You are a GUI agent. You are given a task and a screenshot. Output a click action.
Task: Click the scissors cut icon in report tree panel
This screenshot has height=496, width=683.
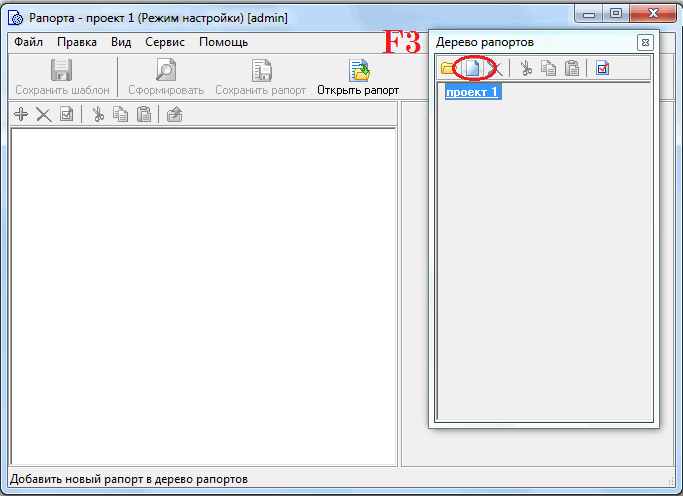click(526, 68)
